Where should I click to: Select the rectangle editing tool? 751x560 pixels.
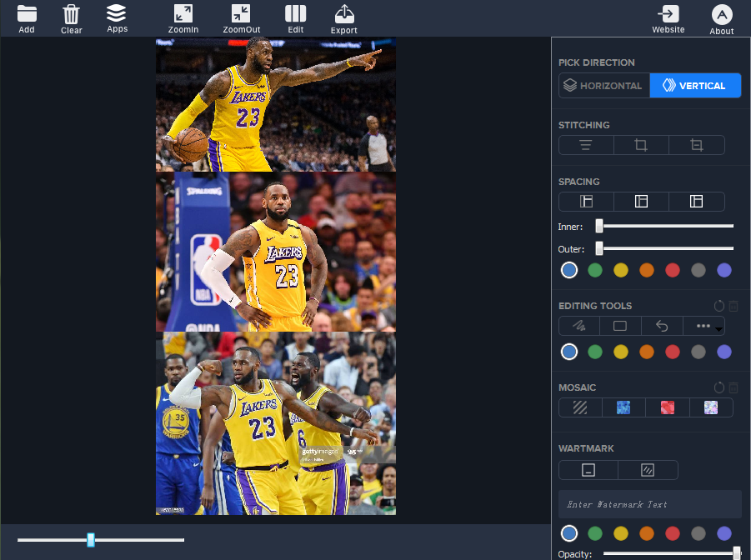[620, 326]
